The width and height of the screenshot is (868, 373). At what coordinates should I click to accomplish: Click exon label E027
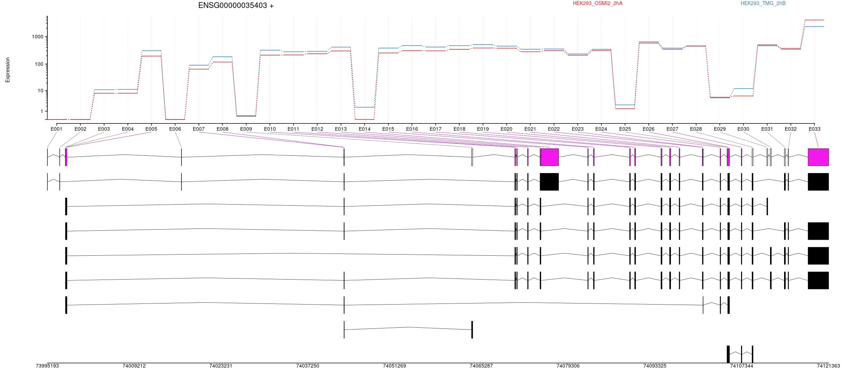coord(672,129)
